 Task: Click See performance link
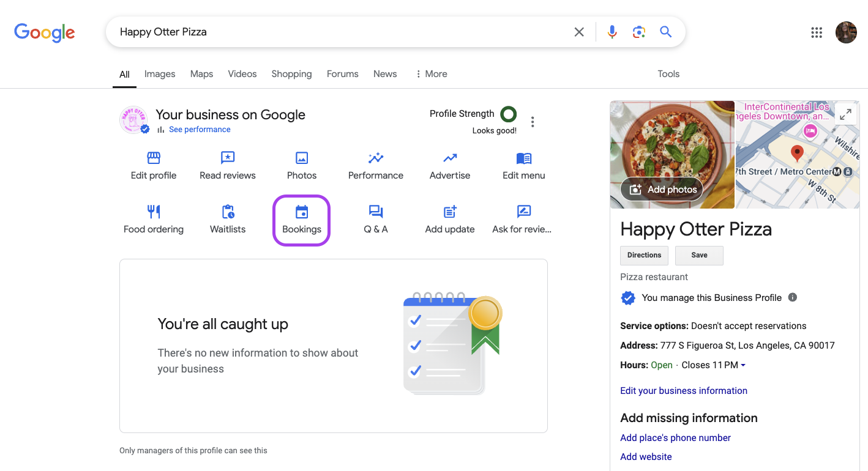(x=200, y=130)
